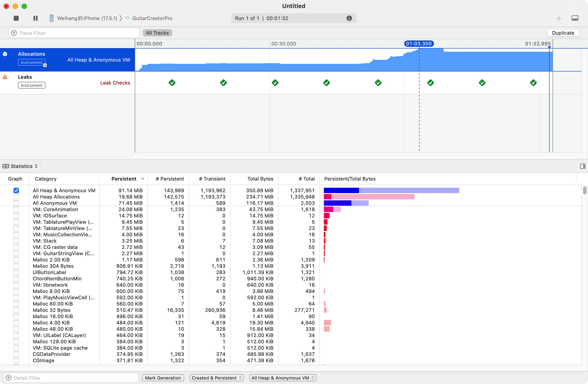This screenshot has width=588, height=384.
Task: Click the Leaks instrument warning icon
Action: [x=5, y=77]
